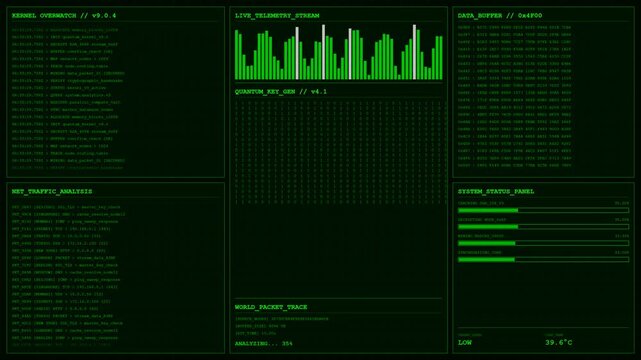Screen dimensions: 641x360
Task: Click the first white bar in telemetry chart
Action: click(x=297, y=53)
